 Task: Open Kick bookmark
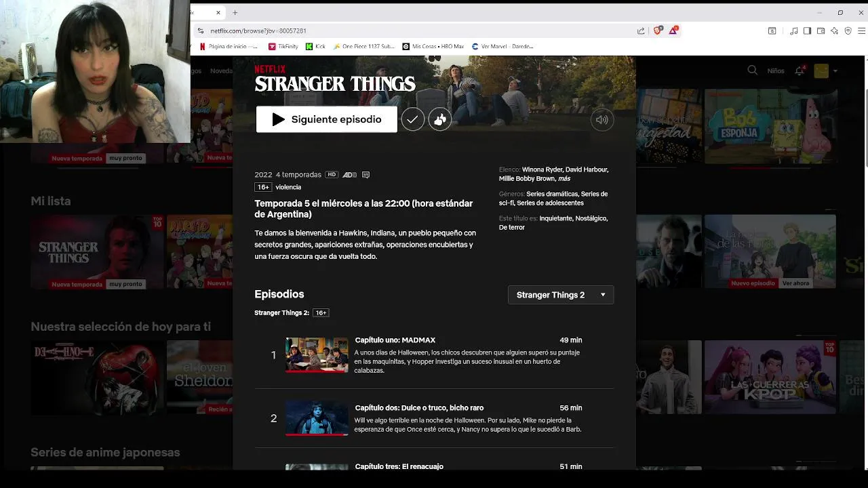(x=316, y=47)
